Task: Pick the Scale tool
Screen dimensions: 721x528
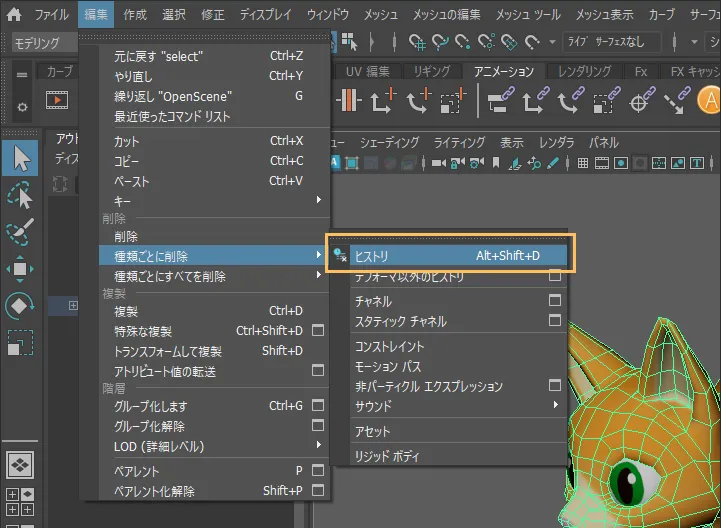Action: pyautogui.click(x=21, y=343)
